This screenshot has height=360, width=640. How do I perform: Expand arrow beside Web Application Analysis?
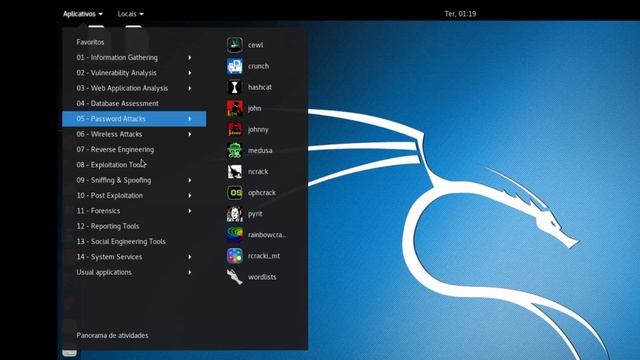(x=190, y=88)
